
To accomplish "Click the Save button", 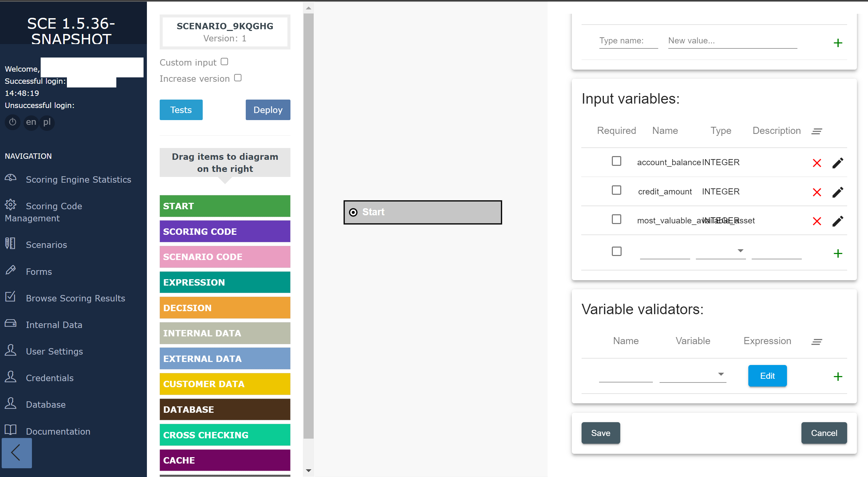I will (x=600, y=433).
